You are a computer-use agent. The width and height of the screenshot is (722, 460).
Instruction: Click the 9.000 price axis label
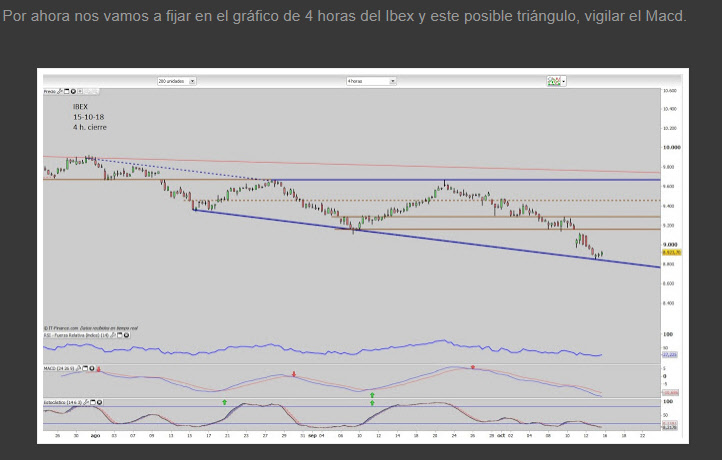pyautogui.click(x=670, y=245)
